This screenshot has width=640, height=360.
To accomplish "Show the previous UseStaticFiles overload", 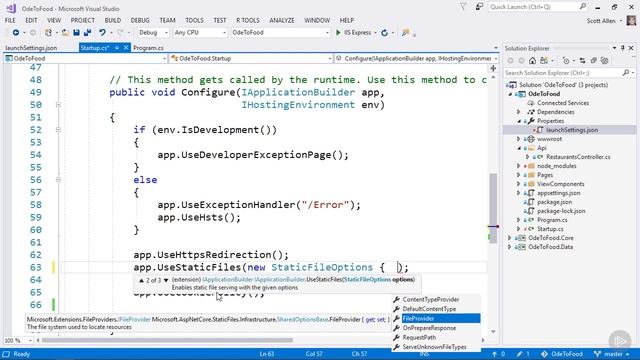I will 141,280.
